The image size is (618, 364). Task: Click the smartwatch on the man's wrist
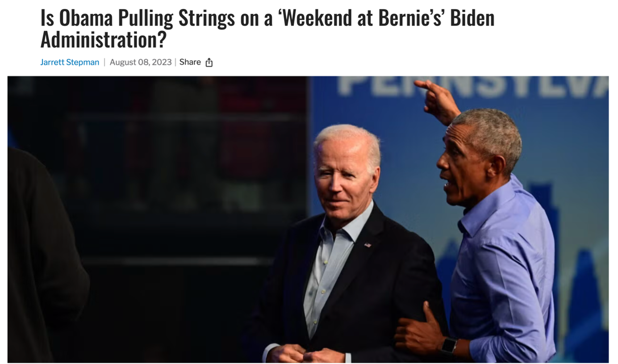coord(449,345)
